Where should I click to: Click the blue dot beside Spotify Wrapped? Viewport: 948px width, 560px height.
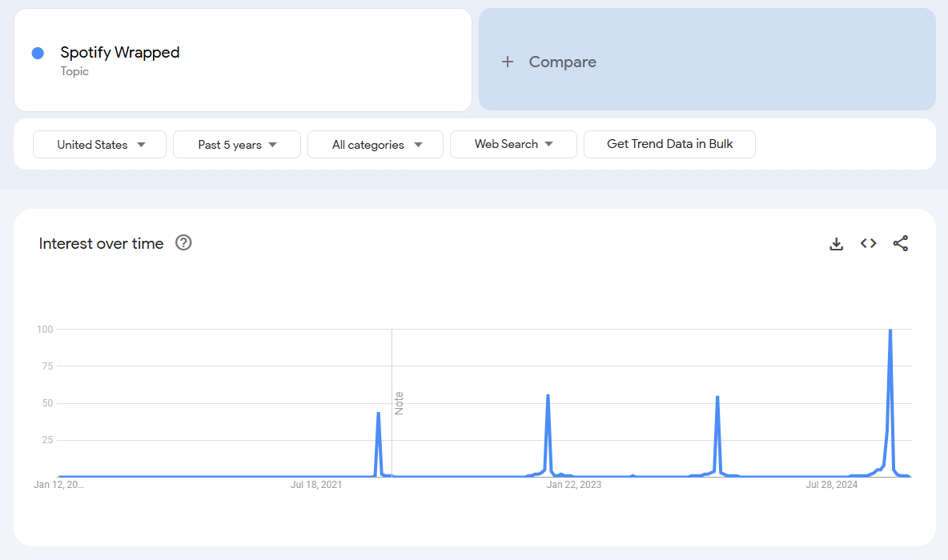point(38,53)
